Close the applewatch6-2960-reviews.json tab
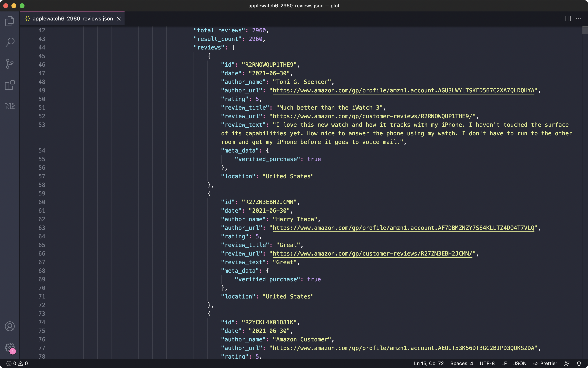Viewport: 588px width, 368px height. [x=119, y=19]
